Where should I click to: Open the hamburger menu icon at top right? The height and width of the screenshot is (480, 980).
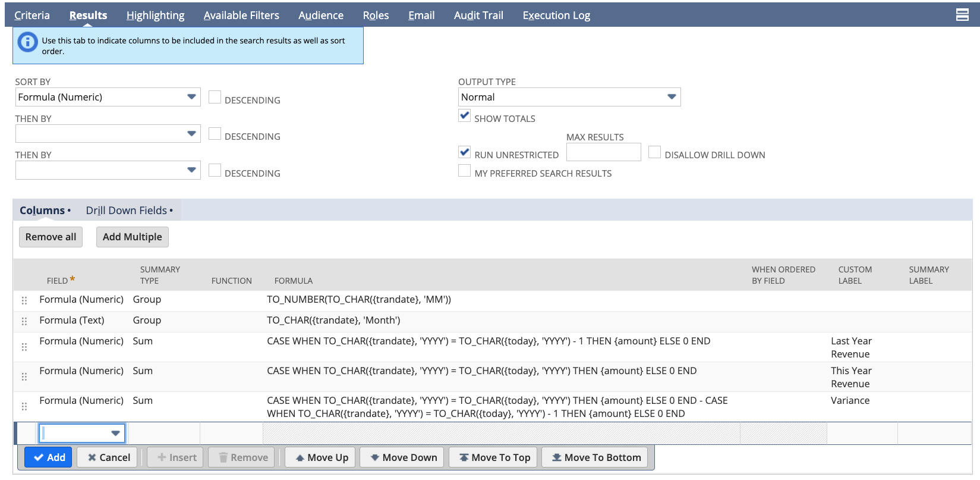click(962, 15)
